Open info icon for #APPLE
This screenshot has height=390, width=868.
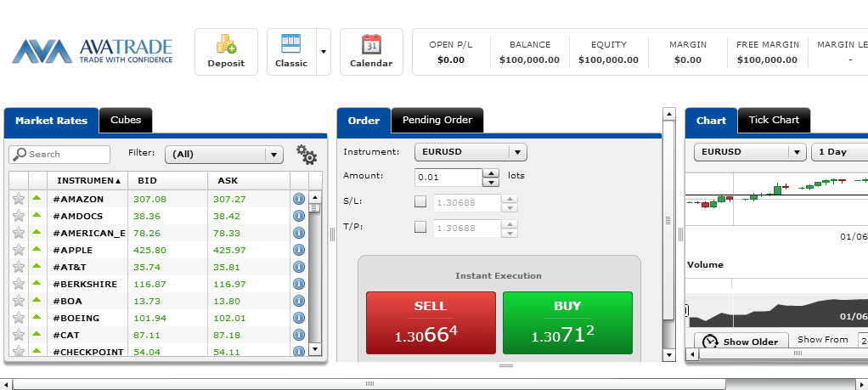click(299, 250)
